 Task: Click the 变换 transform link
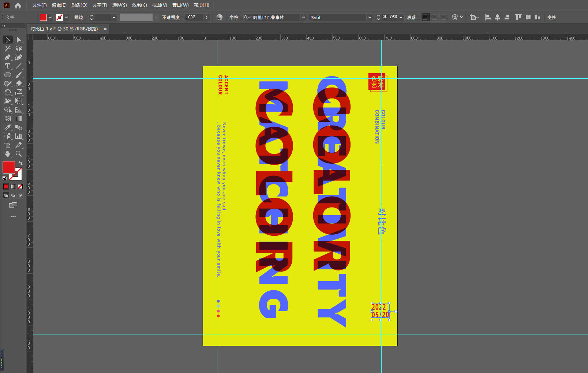coord(551,17)
